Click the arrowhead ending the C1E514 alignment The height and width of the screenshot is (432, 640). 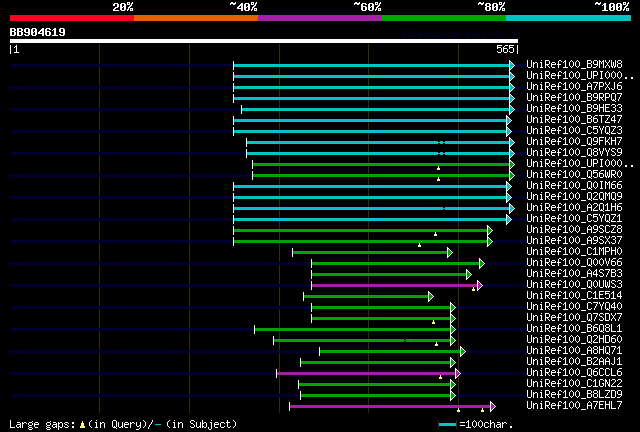431,296
